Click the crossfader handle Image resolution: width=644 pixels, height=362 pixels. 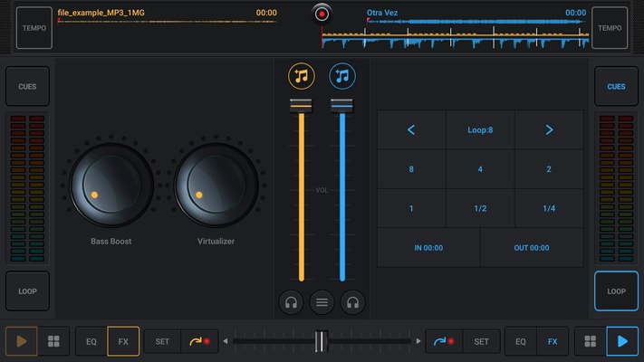322,341
